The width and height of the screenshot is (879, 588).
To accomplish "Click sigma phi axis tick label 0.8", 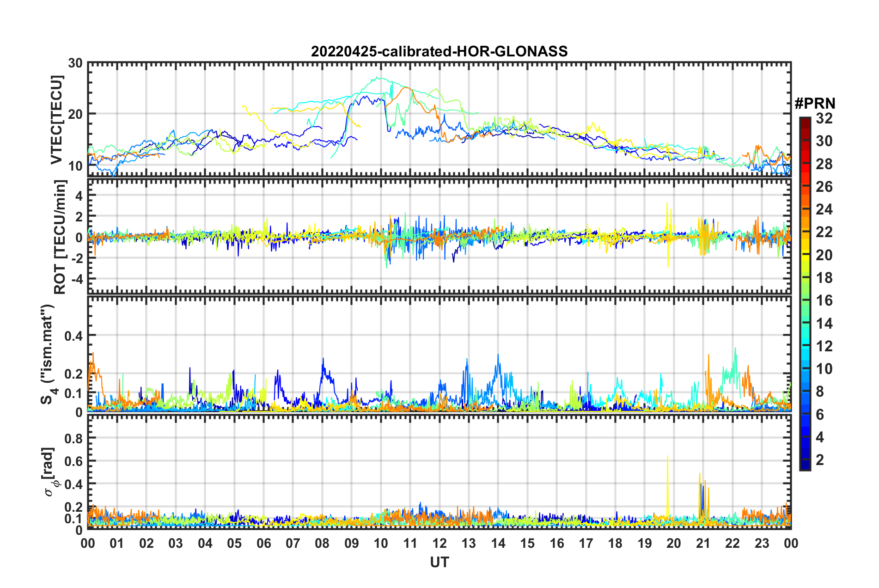I will click(73, 438).
